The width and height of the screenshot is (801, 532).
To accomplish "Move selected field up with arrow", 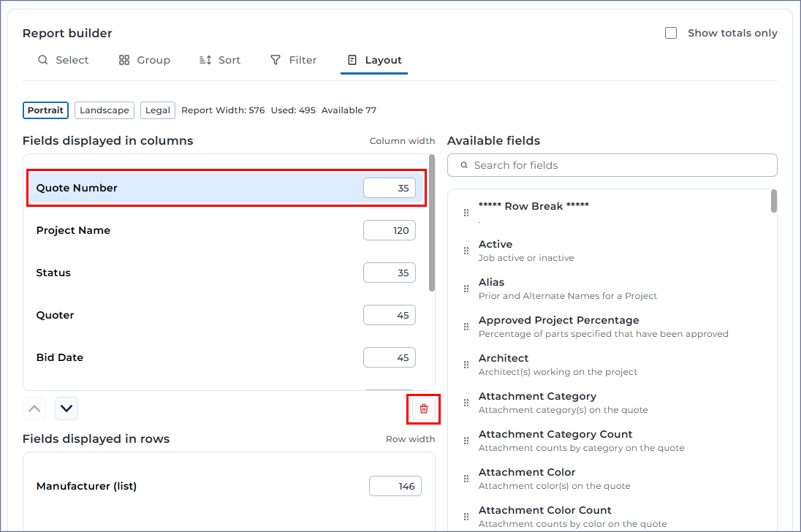I will click(34, 408).
